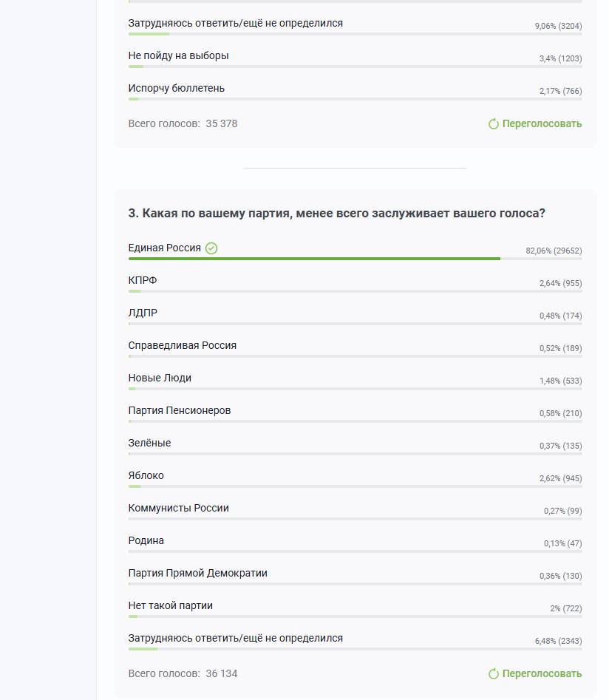Click the refresh icon beside the upper Переголосовать
609x700 pixels.
pos(494,123)
